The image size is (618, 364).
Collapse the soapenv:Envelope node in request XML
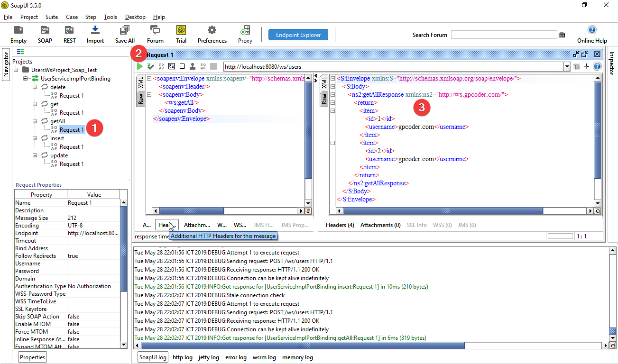click(149, 79)
